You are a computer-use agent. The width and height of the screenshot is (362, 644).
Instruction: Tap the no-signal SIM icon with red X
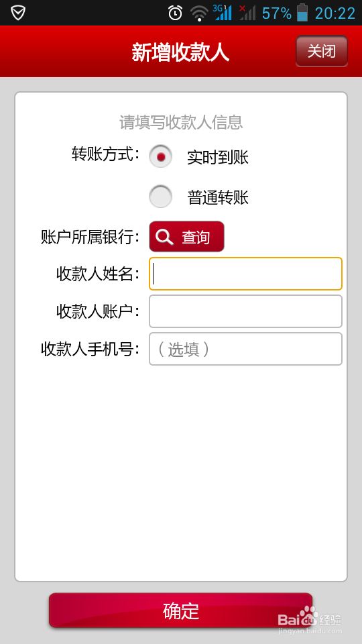point(247,12)
